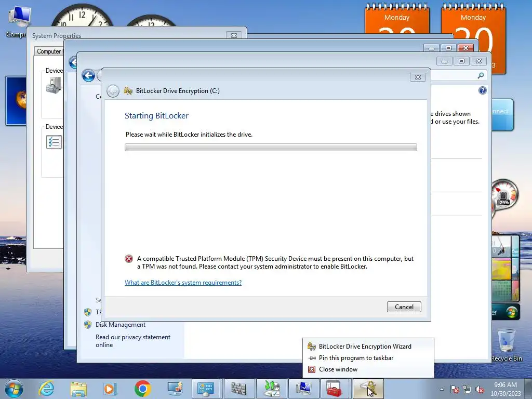The image size is (532, 399).
Task: Open Windows Explorer folder taskbar icon
Action: [x=78, y=389]
